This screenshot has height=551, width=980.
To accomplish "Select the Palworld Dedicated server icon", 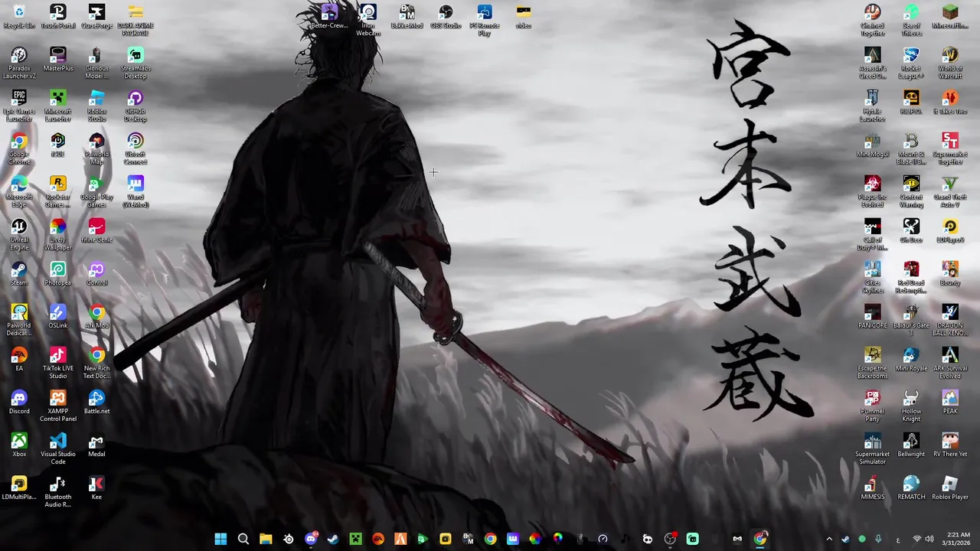I will pyautogui.click(x=19, y=320).
